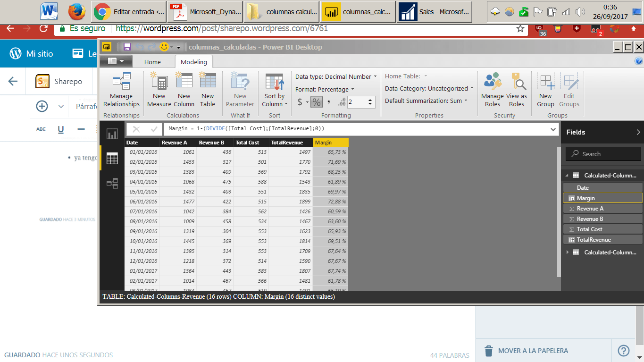
Task: Click the New Group button
Action: [545, 90]
